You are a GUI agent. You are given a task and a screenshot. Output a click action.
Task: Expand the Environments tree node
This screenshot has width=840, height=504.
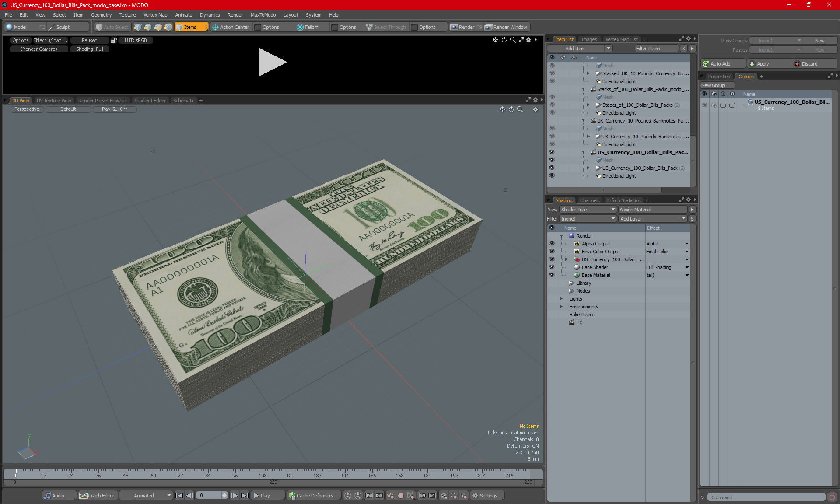561,307
